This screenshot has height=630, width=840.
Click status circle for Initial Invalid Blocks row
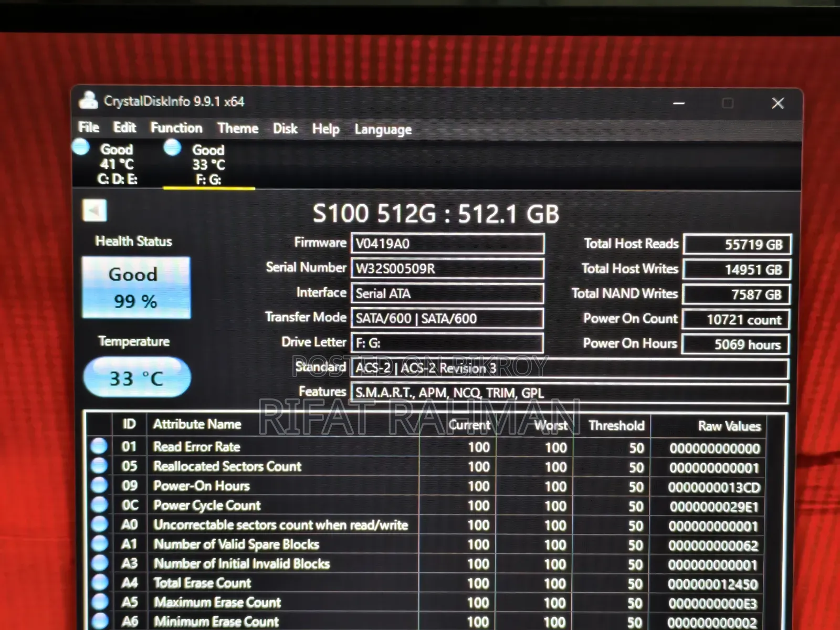pyautogui.click(x=99, y=563)
